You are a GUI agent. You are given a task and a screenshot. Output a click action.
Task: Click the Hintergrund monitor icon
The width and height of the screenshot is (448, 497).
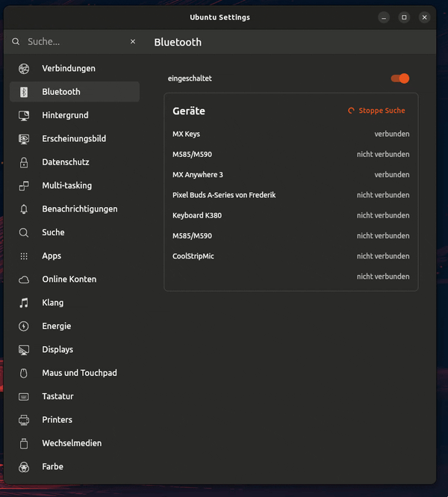[24, 115]
